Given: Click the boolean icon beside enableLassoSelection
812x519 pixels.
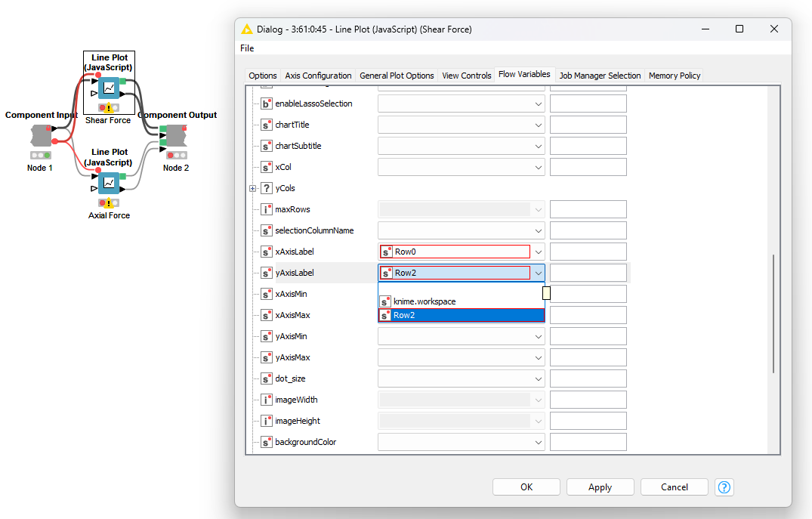Looking at the screenshot, I should 267,103.
